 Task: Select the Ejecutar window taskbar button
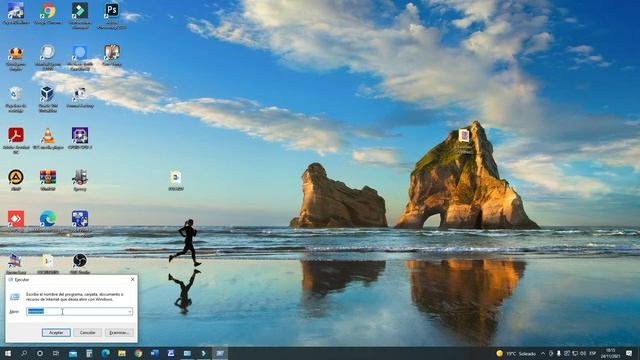[220, 353]
